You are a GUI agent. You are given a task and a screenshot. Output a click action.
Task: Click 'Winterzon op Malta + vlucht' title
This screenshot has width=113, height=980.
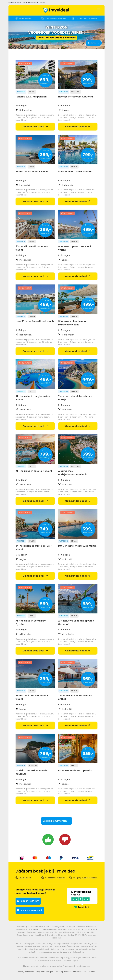coord(32,172)
